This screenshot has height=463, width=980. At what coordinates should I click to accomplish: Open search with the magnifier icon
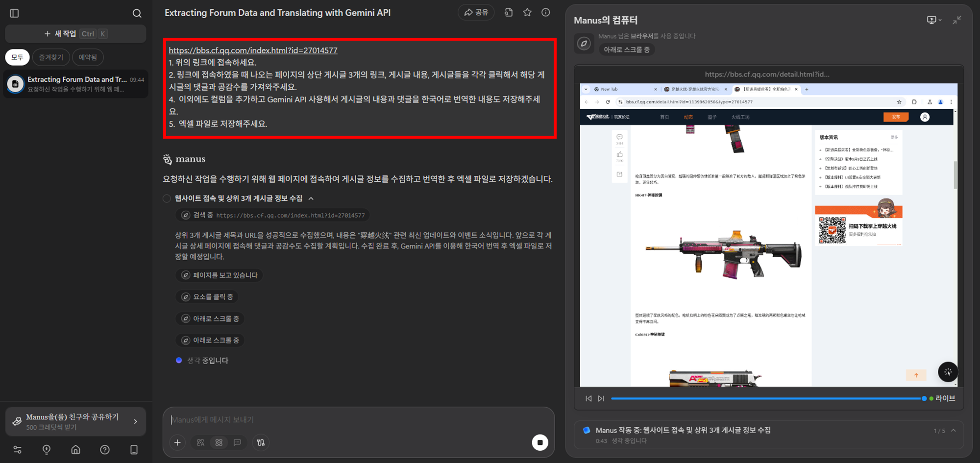[137, 13]
